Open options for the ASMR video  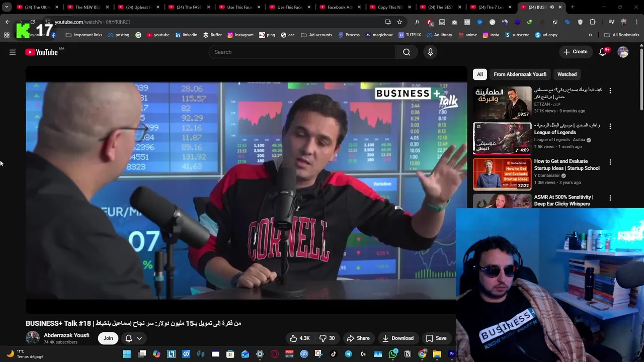(610, 198)
